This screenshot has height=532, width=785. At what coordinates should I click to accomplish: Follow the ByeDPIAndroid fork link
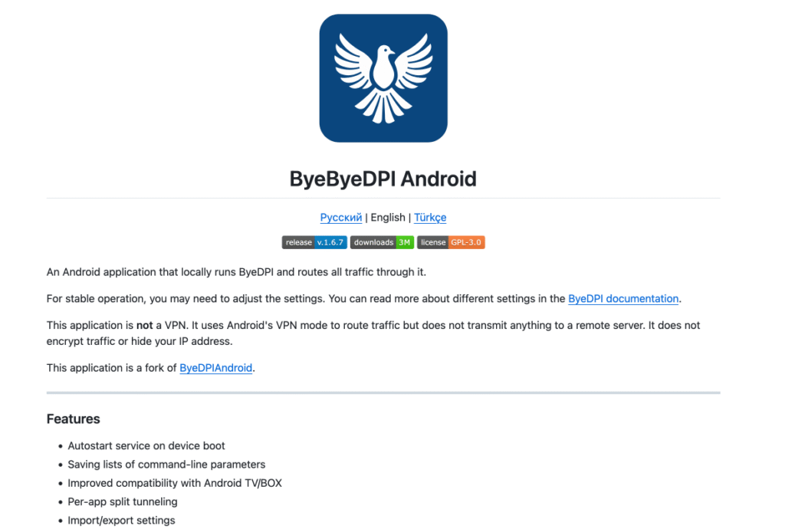click(x=215, y=367)
